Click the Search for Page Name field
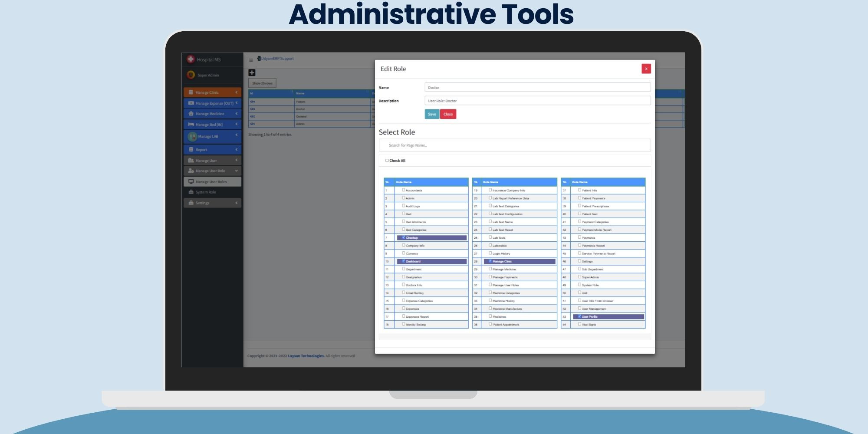 point(514,145)
